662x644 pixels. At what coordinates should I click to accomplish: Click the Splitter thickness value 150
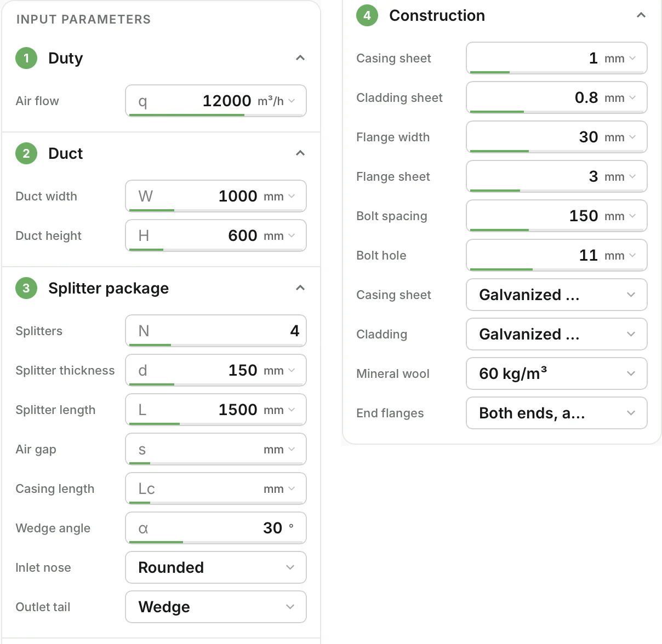[243, 370]
